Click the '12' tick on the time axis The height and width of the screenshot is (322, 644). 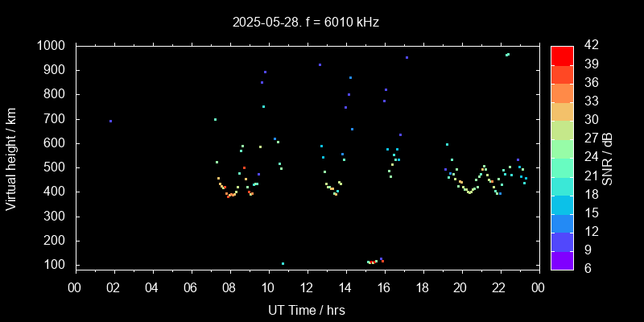(x=307, y=287)
